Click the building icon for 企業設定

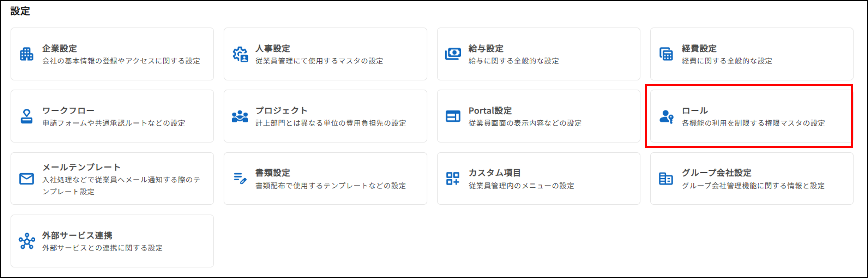[27, 54]
